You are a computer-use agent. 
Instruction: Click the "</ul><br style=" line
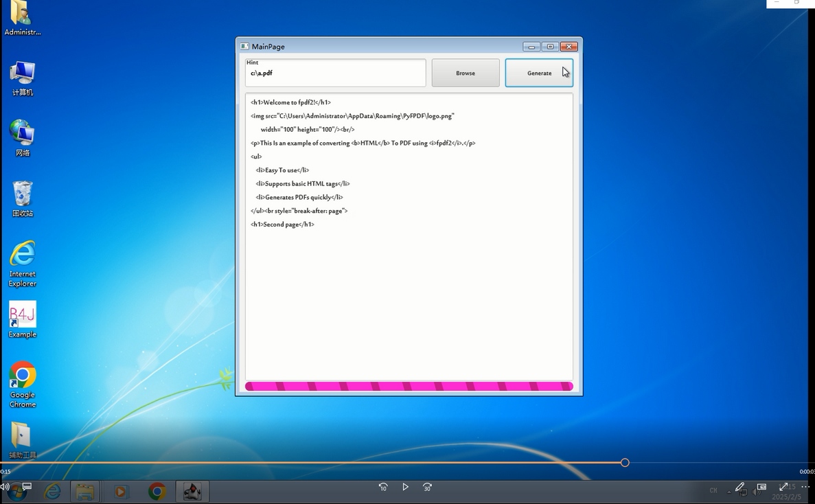(299, 211)
